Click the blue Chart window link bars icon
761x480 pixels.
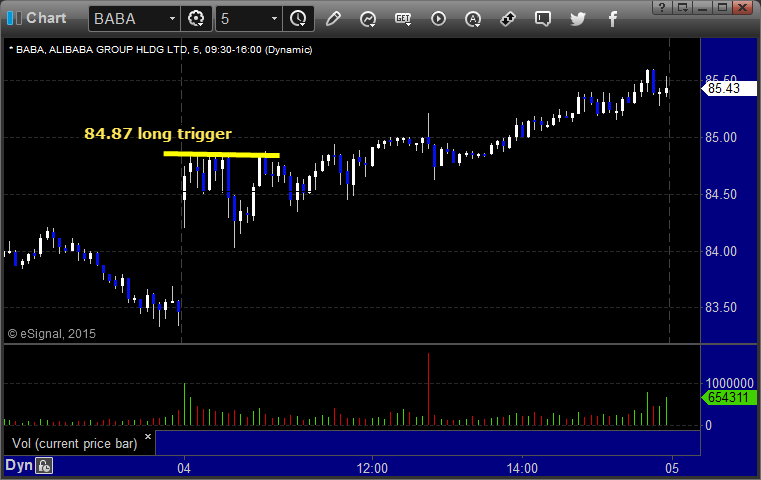14,18
